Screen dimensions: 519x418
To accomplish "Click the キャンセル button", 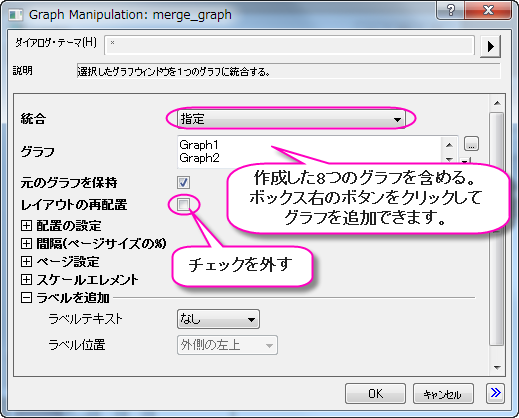I will 443,394.
